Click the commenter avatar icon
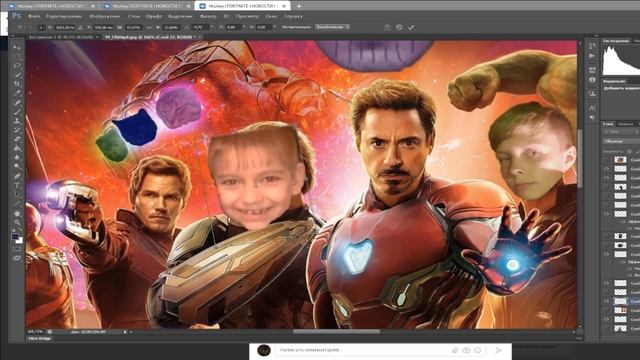 click(264, 350)
